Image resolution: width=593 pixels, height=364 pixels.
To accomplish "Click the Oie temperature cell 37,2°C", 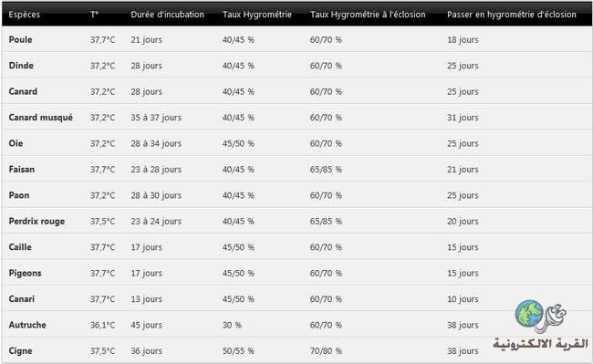I will (102, 143).
